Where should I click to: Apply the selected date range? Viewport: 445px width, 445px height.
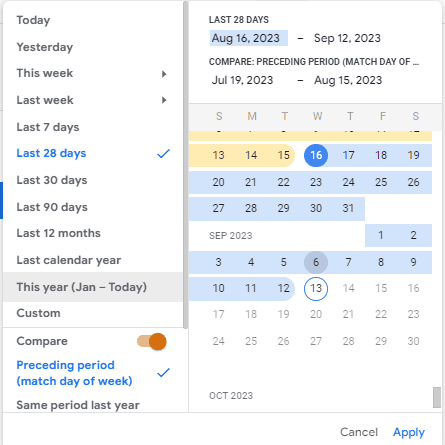(409, 432)
